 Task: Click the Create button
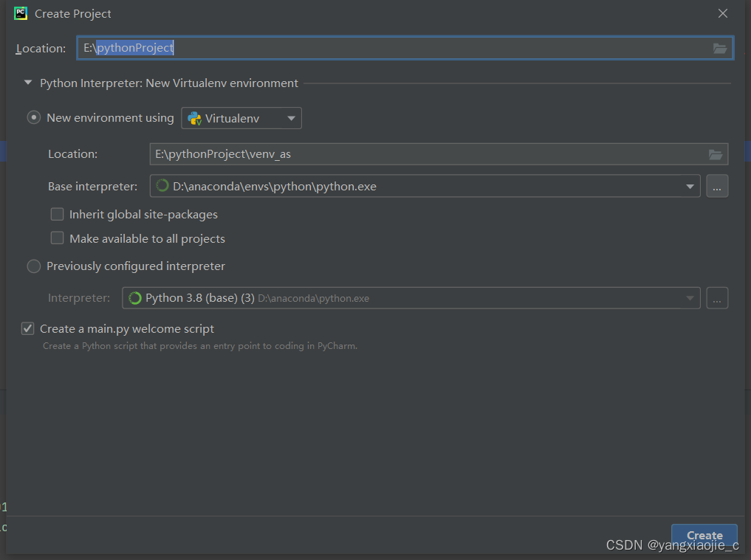click(704, 535)
